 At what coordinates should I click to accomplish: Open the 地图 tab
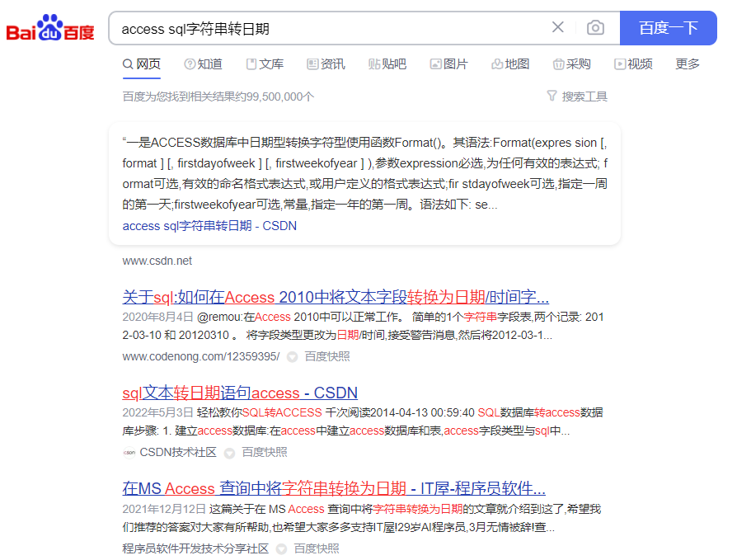[x=510, y=64]
